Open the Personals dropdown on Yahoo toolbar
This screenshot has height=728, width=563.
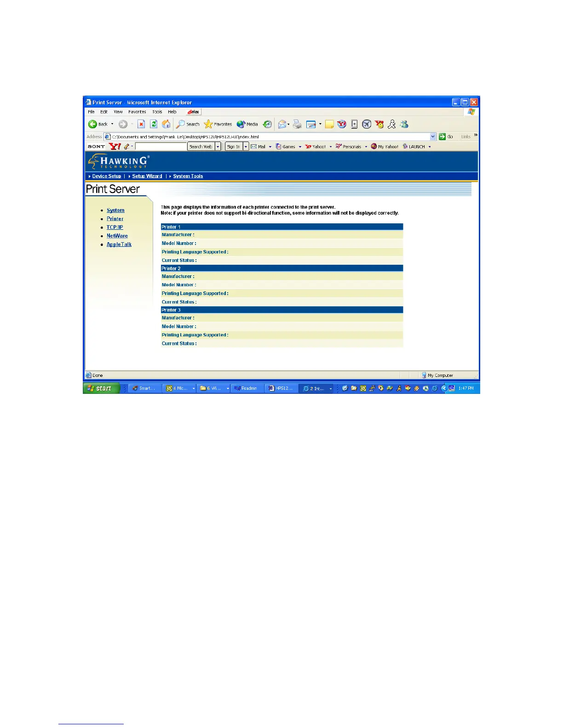click(x=366, y=147)
